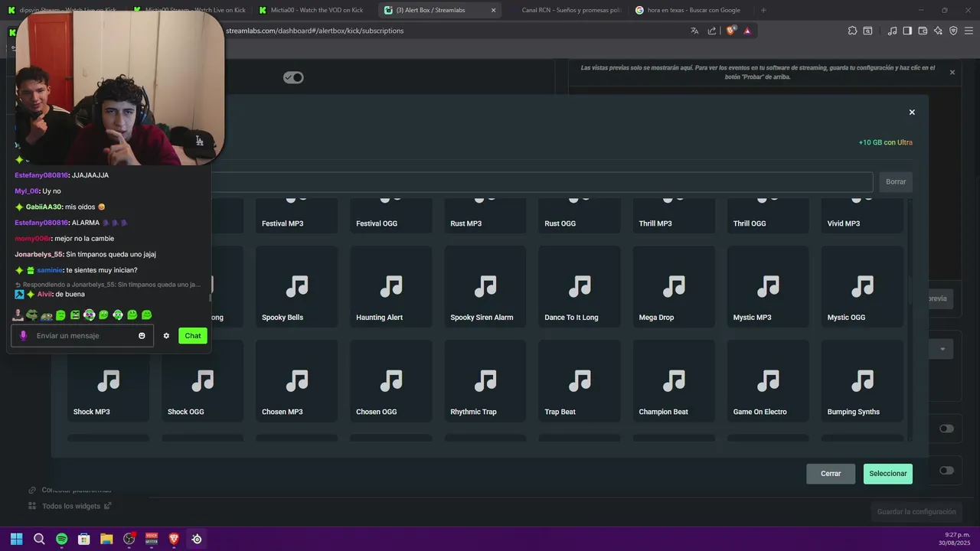Open Brave Leo AI sparkle icon
The width and height of the screenshot is (980, 551).
pyautogui.click(x=938, y=31)
